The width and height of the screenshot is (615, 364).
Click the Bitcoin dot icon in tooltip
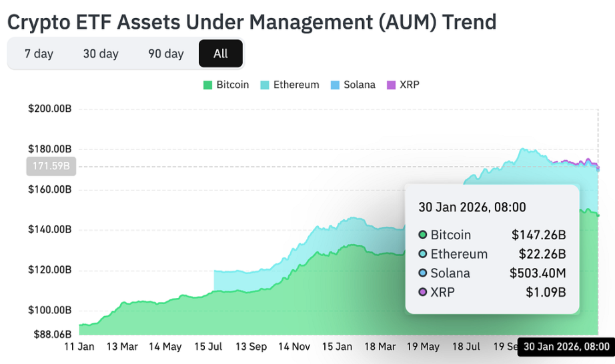(x=422, y=235)
